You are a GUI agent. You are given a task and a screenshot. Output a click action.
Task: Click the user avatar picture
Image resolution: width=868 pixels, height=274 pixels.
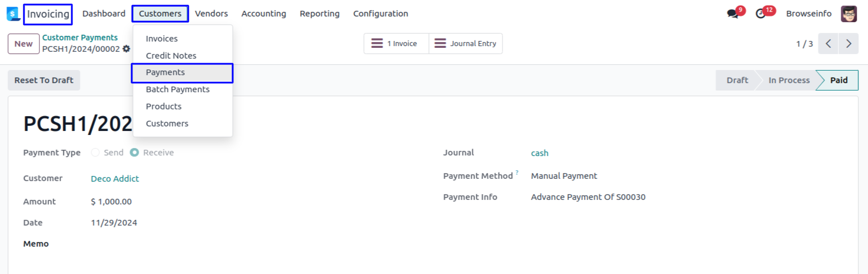tap(849, 14)
